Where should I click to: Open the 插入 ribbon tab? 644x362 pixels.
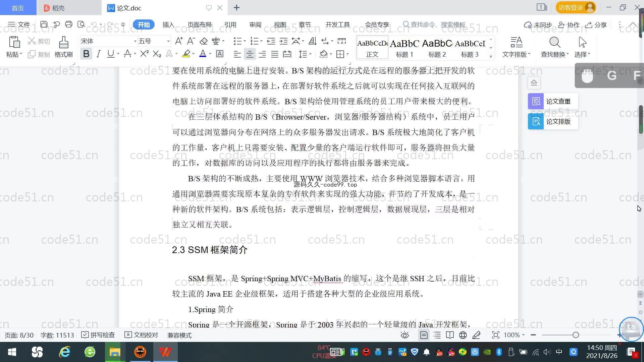[168, 24]
